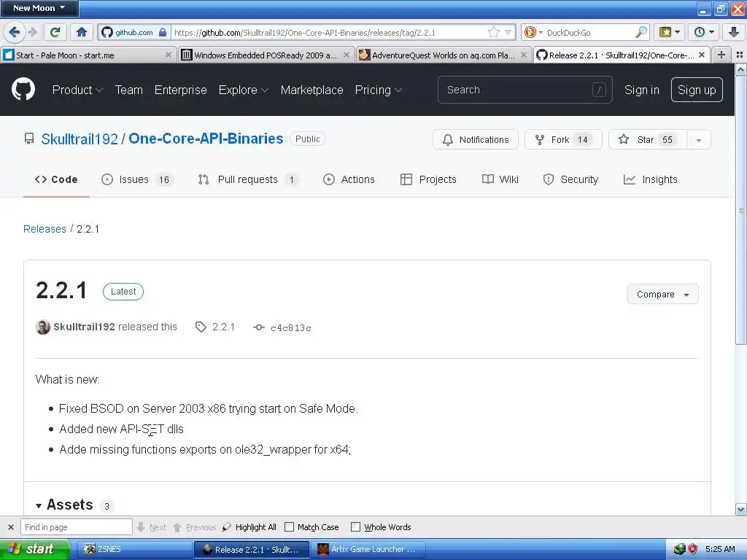Click the Marketplace link in header

[x=311, y=90]
